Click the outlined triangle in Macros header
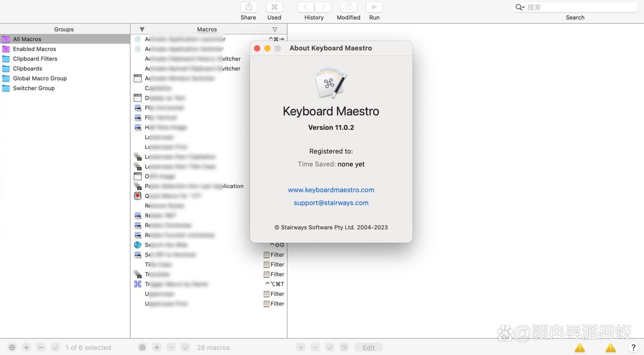Screen dimensions: 644x355 (x=275, y=29)
